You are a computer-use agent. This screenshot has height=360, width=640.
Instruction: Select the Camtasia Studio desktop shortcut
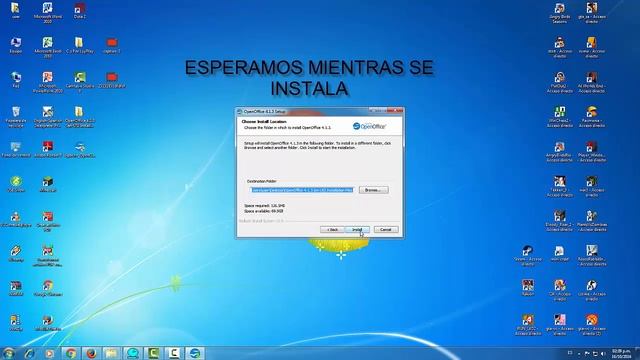pyautogui.click(x=80, y=82)
